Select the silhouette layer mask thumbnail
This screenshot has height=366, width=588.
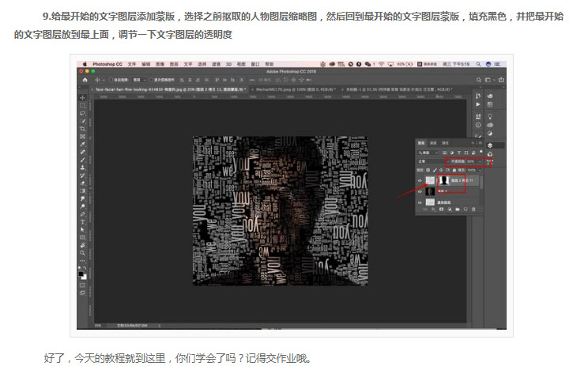(444, 181)
